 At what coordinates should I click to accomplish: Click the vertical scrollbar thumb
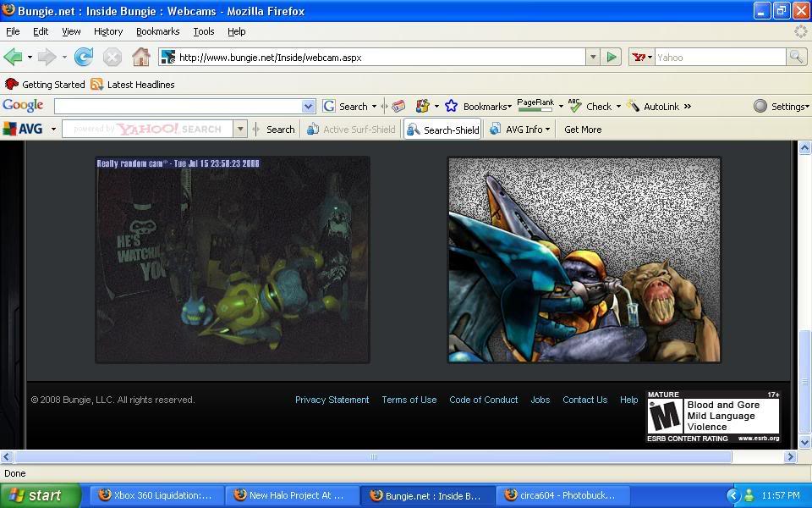(804, 382)
